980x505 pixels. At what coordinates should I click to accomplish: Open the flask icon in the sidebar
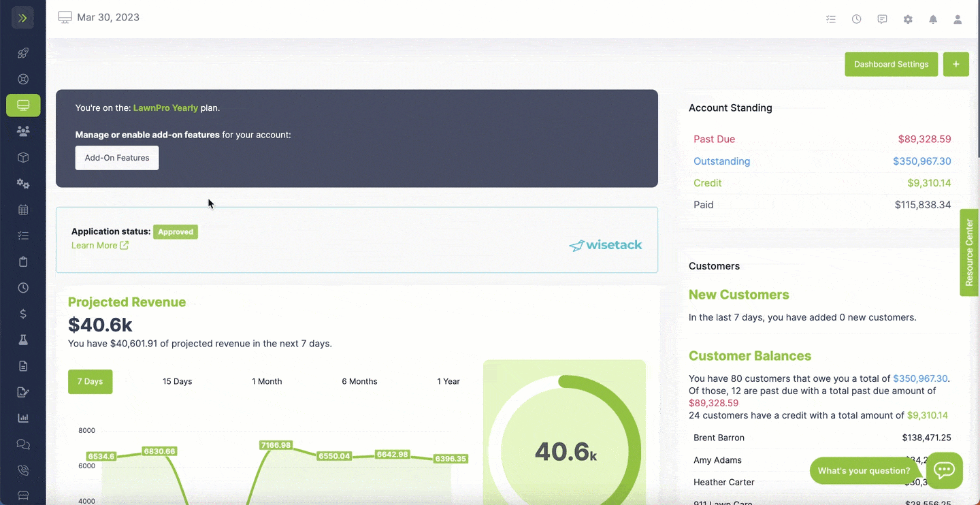(23, 340)
